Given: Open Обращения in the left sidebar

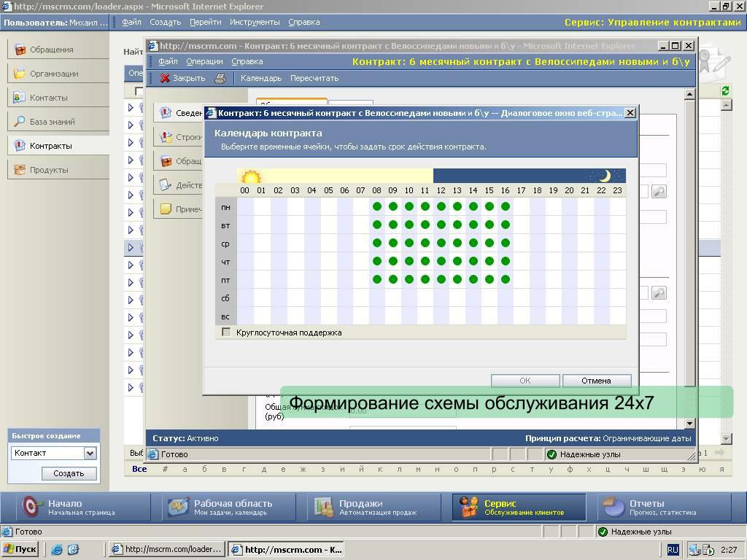Looking at the screenshot, I should 58,50.
